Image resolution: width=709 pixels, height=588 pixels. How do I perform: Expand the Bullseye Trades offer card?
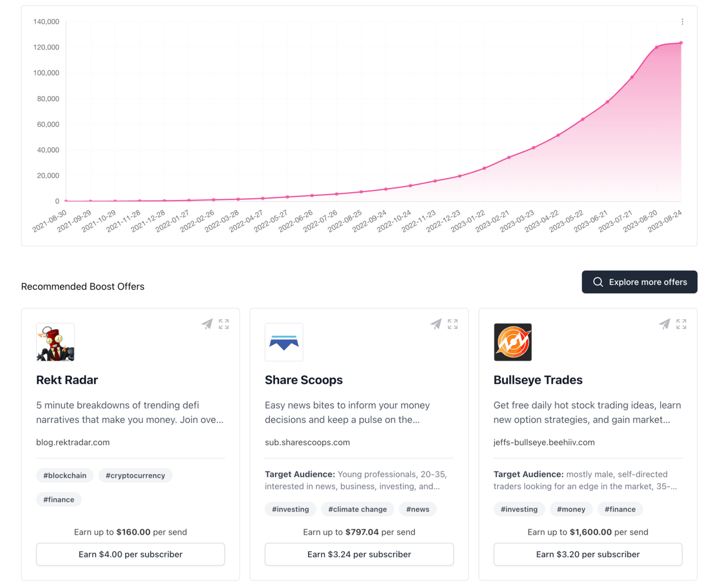pos(682,324)
